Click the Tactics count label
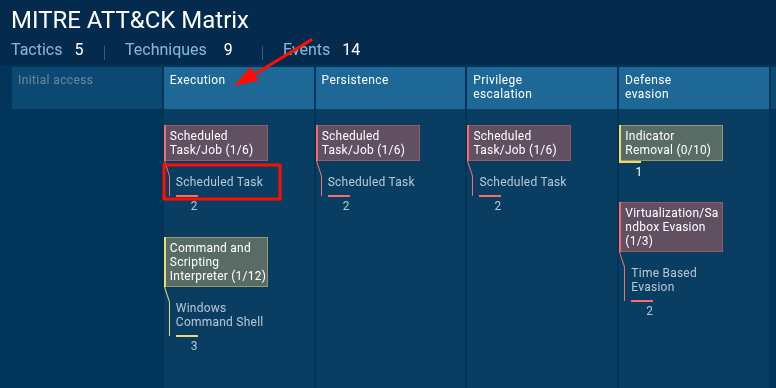The image size is (776, 388). [37, 49]
